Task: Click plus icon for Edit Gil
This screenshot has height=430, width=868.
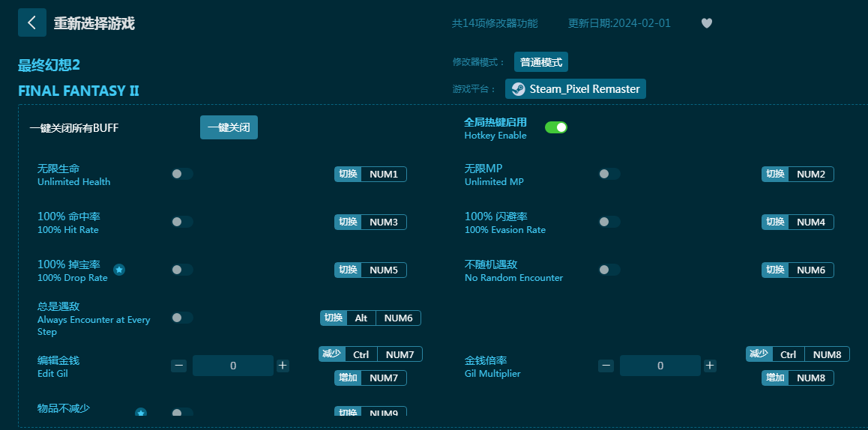Action: click(283, 366)
